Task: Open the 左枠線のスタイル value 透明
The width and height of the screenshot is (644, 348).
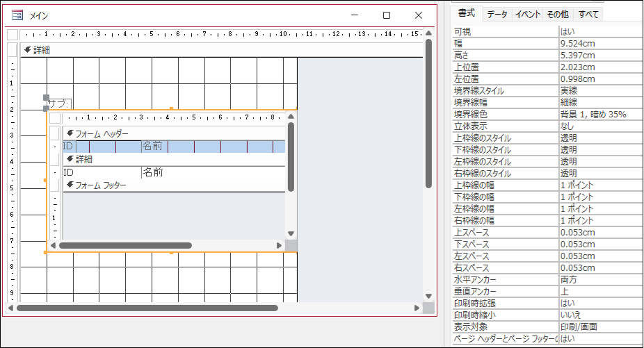Action: (601, 162)
